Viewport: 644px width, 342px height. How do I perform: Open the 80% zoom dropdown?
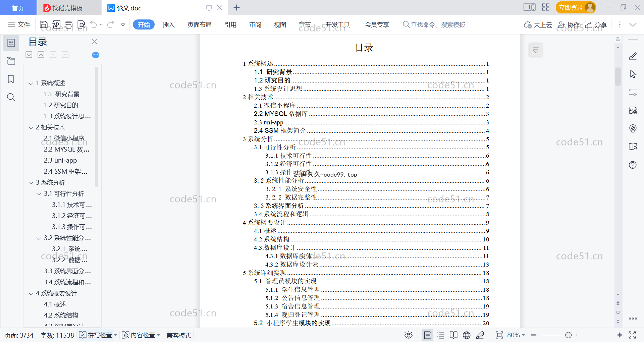click(x=516, y=335)
